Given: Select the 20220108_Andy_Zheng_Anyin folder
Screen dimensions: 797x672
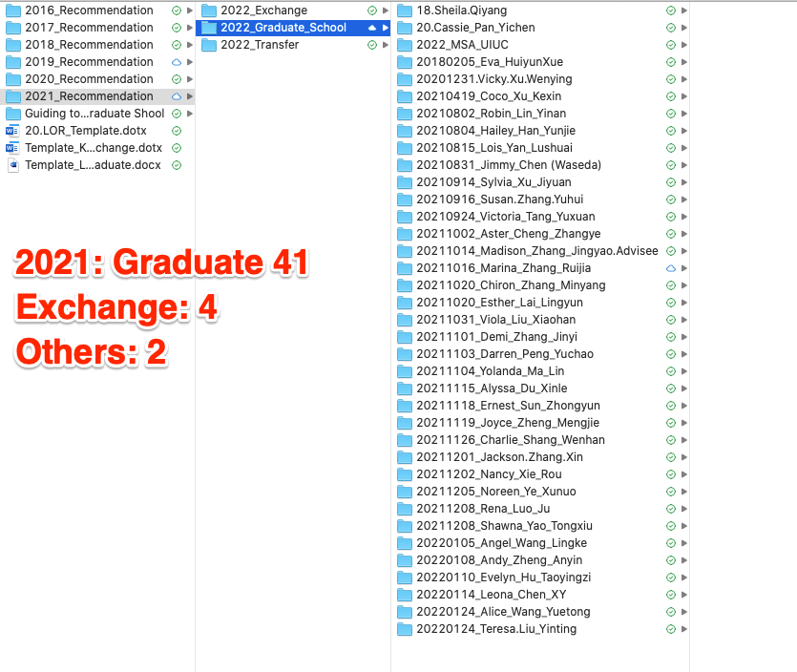Looking at the screenshot, I should [x=542, y=560].
